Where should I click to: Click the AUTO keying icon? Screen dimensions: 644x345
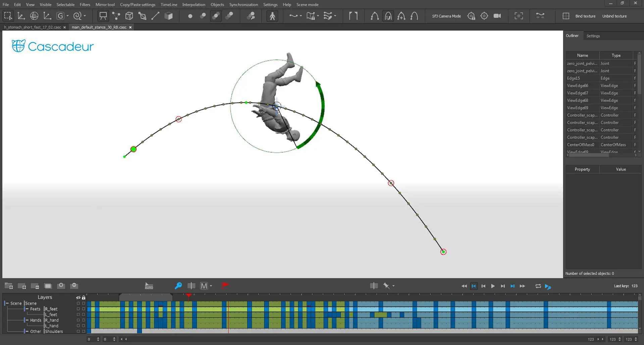pos(149,286)
